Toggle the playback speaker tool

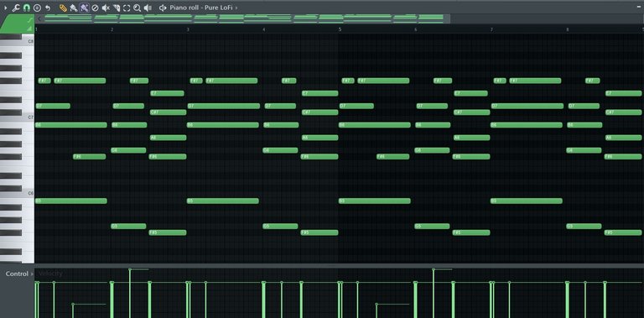pos(148,8)
